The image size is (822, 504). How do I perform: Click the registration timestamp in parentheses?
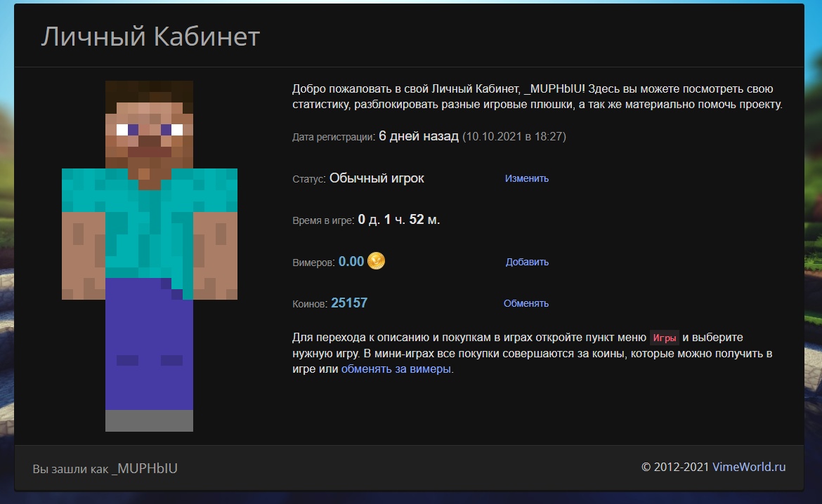(514, 136)
